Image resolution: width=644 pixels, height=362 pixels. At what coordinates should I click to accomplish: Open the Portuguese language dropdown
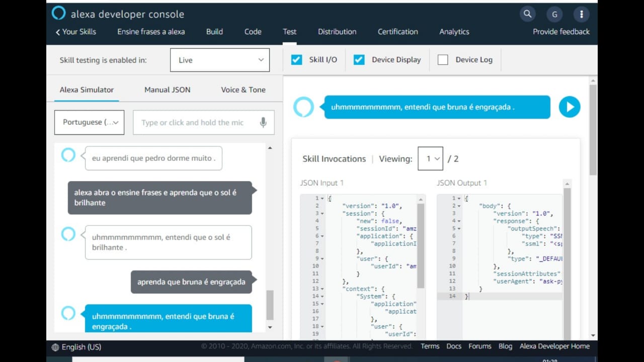point(89,122)
